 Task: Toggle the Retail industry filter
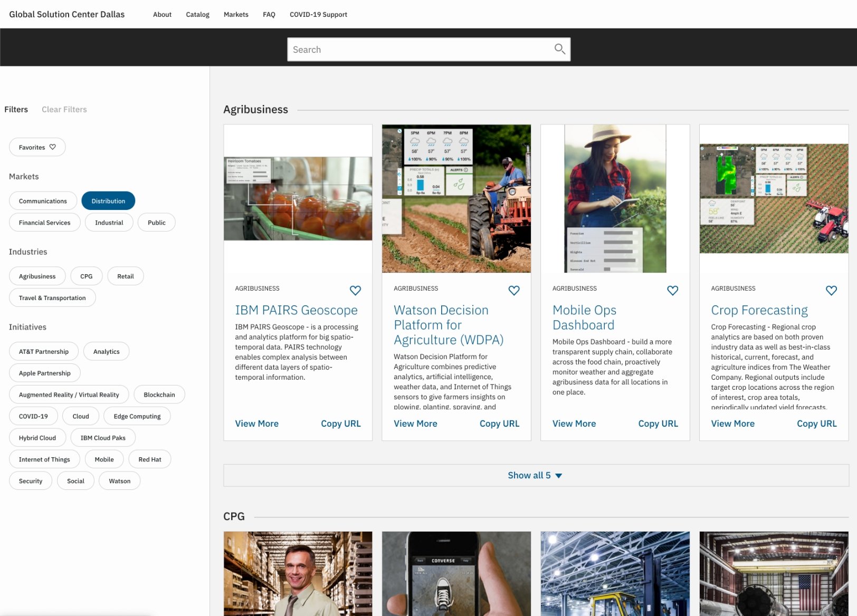point(126,276)
